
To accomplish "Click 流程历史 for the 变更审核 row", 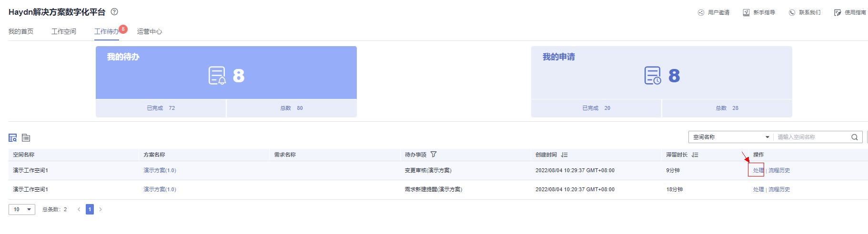I will pyautogui.click(x=779, y=170).
